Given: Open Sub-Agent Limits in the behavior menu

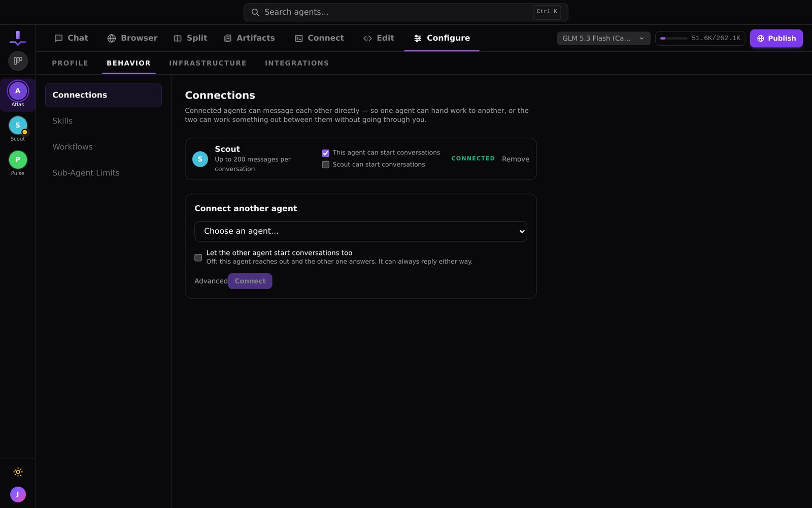Looking at the screenshot, I should pos(104,173).
